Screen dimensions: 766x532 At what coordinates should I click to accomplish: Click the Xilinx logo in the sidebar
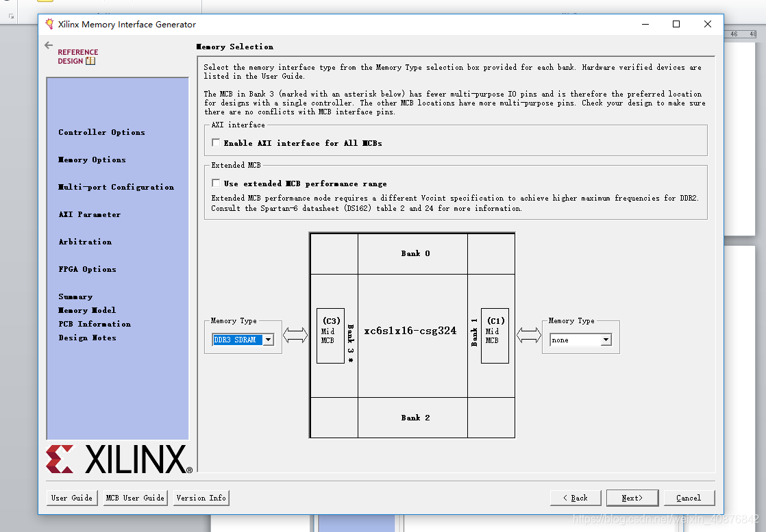pos(119,459)
